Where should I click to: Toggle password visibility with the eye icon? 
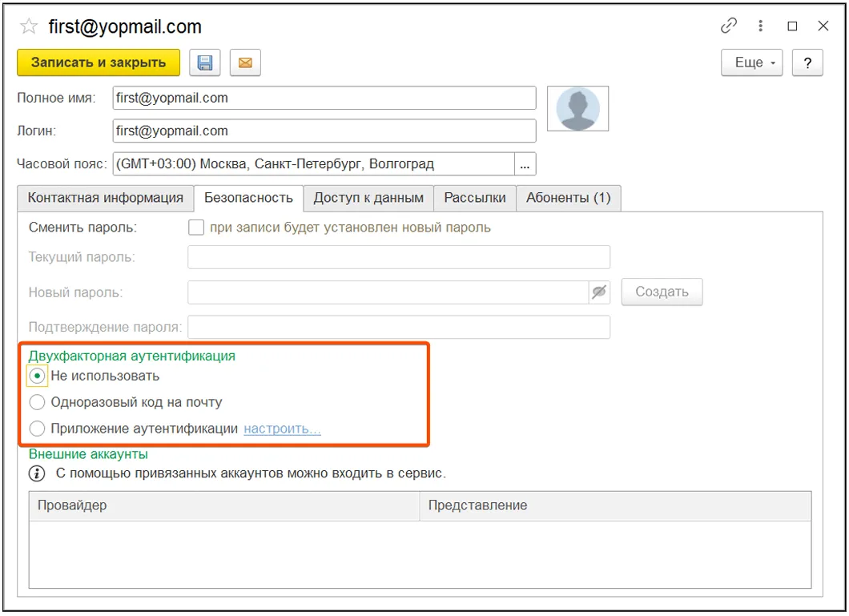tap(598, 292)
